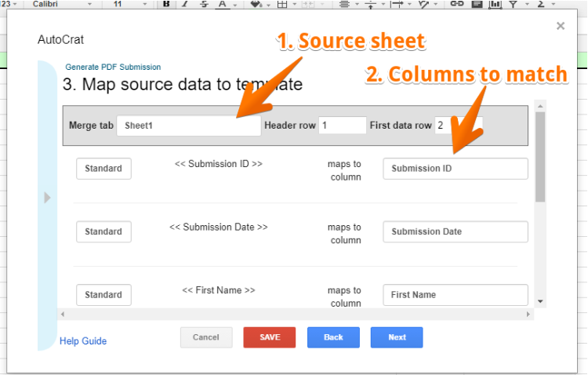This screenshot has width=588, height=375.
Task: Expand the AutoCrat side panel arrow
Action: pos(47,198)
